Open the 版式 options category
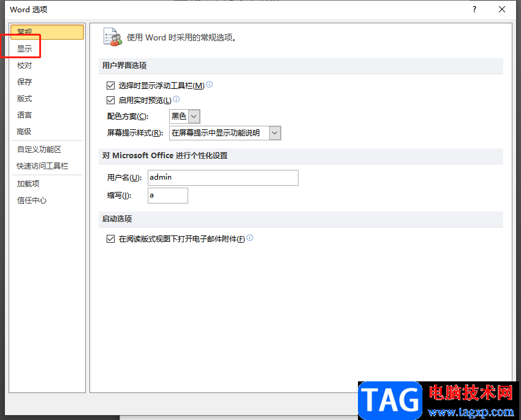 (x=25, y=98)
